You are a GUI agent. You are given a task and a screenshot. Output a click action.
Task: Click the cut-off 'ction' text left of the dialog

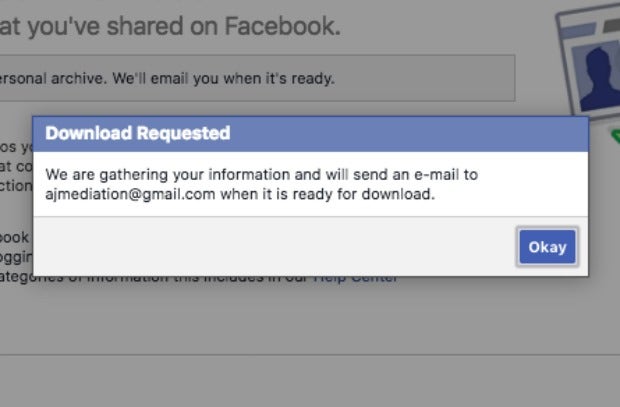tap(16, 186)
